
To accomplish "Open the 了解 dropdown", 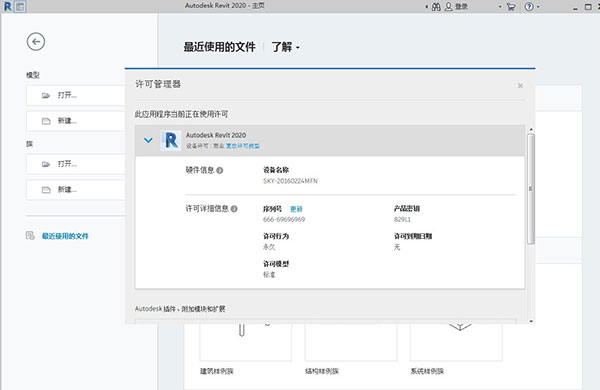I will point(285,47).
